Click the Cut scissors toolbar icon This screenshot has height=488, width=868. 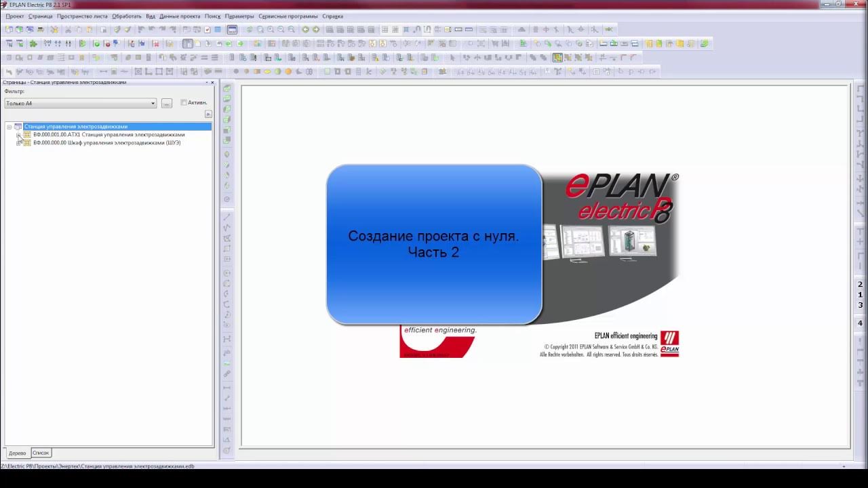[68, 30]
